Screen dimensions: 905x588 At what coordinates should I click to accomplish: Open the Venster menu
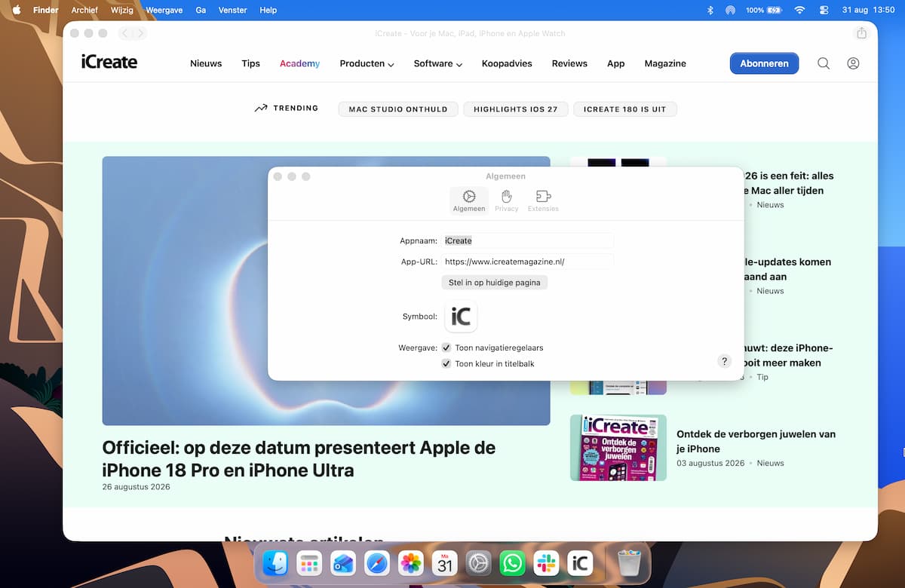(x=232, y=10)
